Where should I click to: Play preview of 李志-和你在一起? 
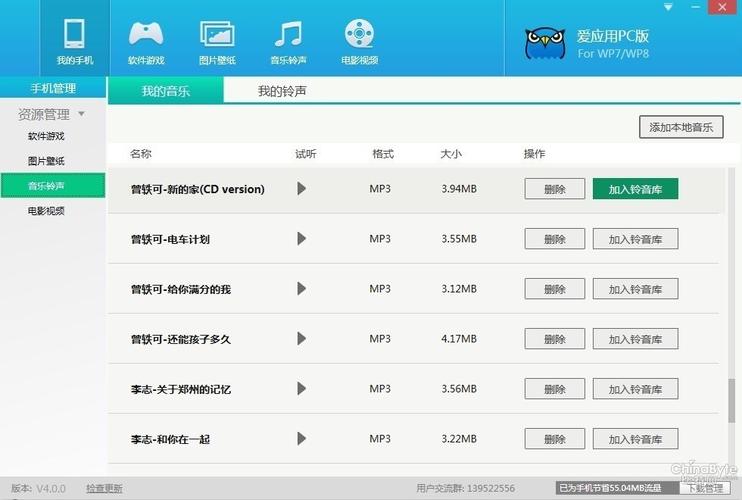click(301, 439)
